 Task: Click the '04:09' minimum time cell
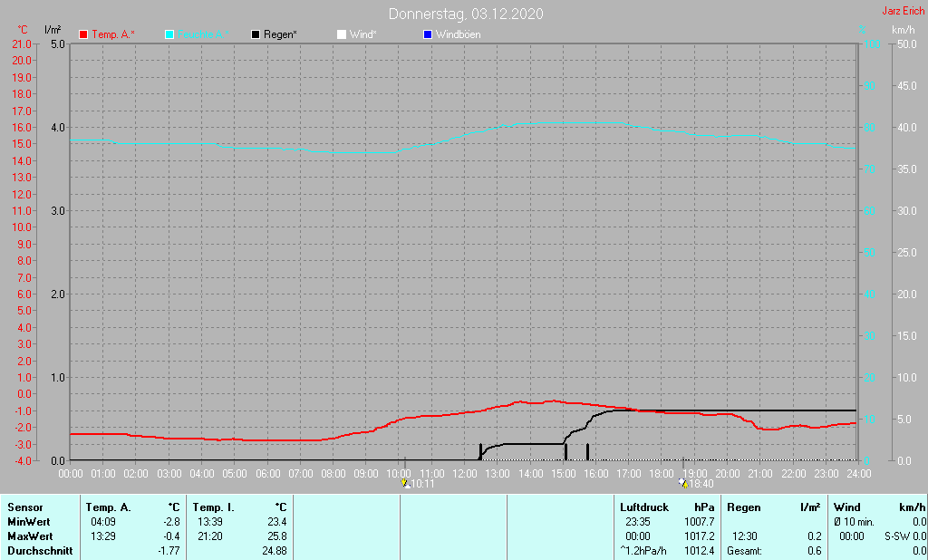[x=103, y=522]
